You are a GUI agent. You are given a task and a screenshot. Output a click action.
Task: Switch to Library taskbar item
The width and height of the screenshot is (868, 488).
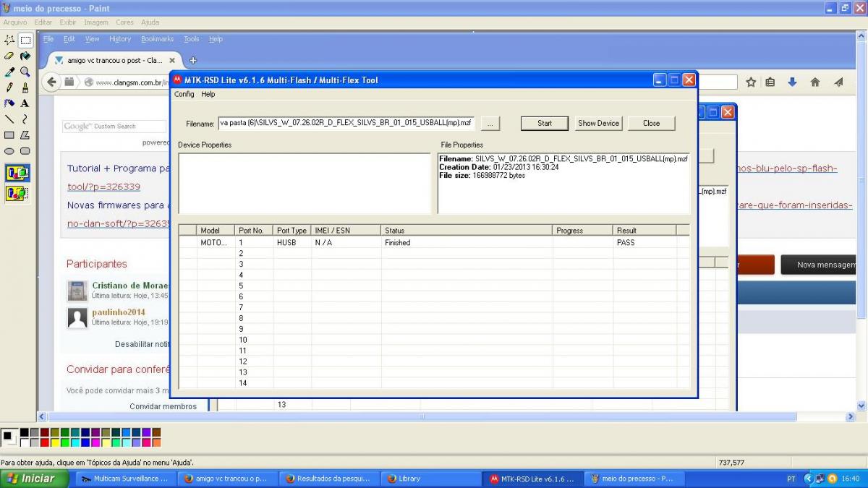click(x=430, y=479)
